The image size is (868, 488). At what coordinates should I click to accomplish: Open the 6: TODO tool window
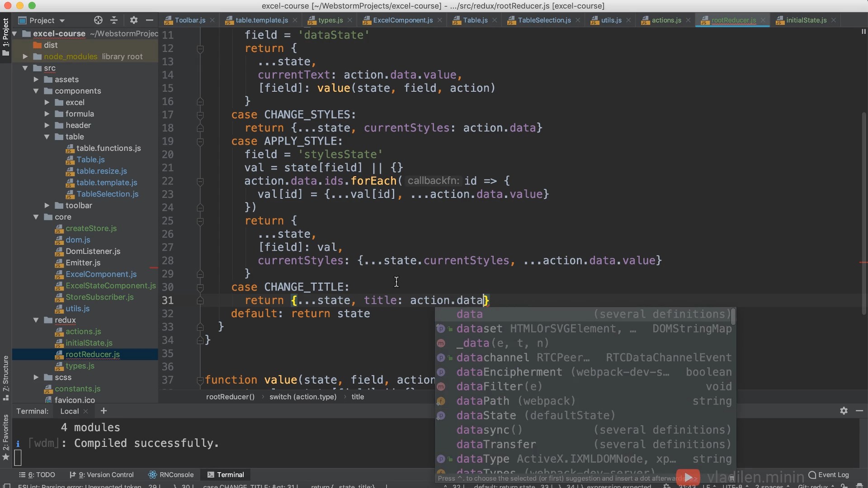(x=37, y=475)
